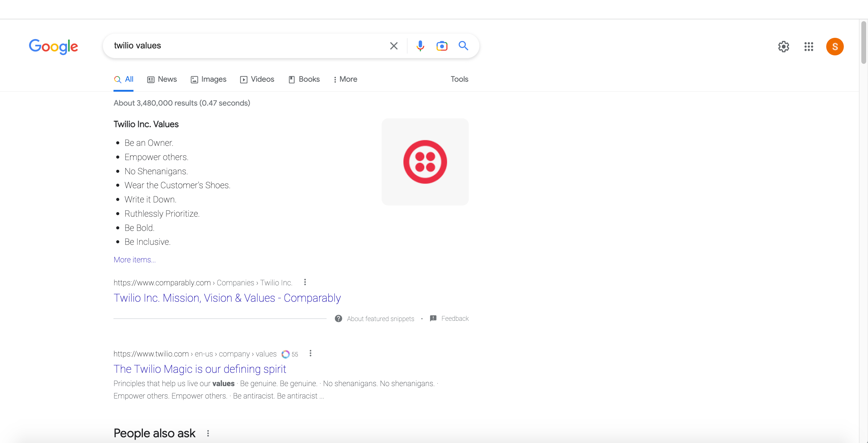Image resolution: width=868 pixels, height=443 pixels.
Task: Open the Twilio Inc. Mission, Vision & Values link
Action: 227,298
